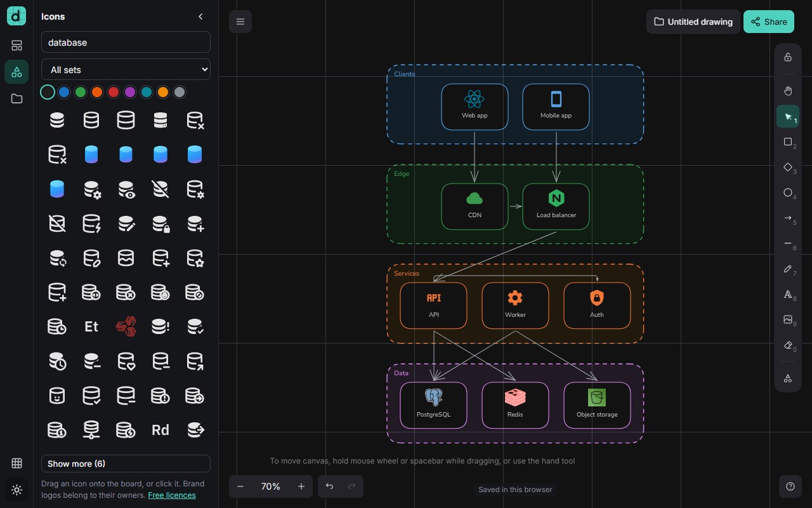Insert the database-with-eye icon
This screenshot has height=508, width=812.
126,189
